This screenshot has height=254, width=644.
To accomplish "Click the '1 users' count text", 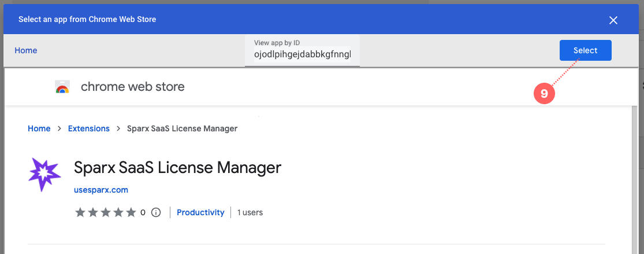I will pyautogui.click(x=250, y=212).
